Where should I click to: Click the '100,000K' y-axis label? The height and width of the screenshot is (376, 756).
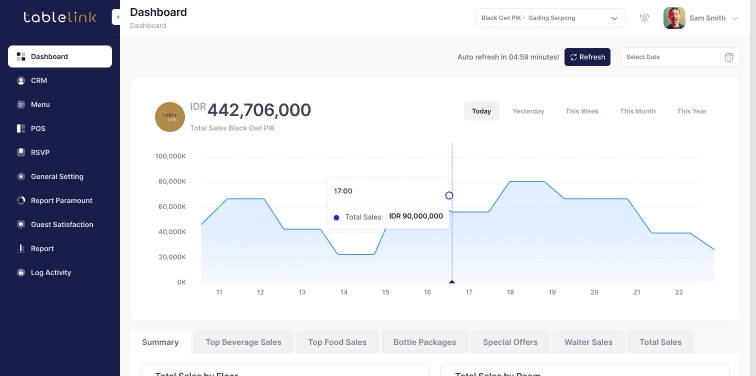point(171,156)
